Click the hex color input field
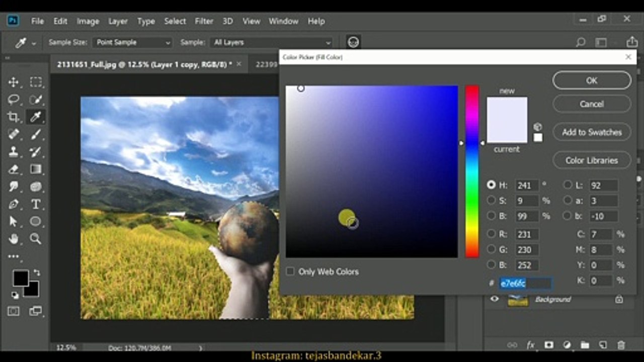Viewport: 644px width, 362px height. (x=525, y=284)
